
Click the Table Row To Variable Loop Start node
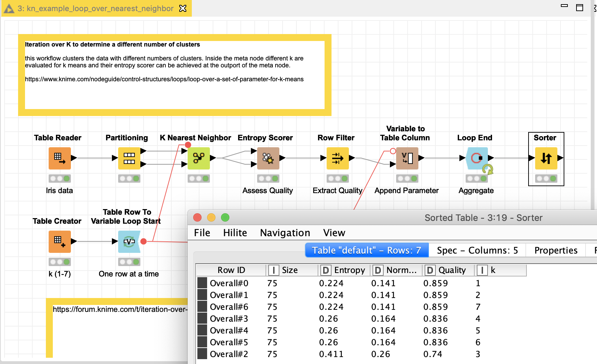[x=129, y=241]
